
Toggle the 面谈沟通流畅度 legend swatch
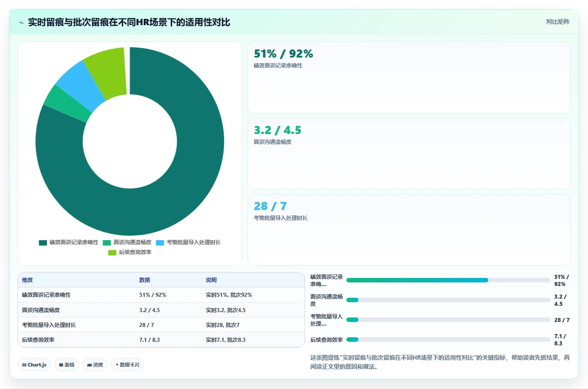(107, 242)
